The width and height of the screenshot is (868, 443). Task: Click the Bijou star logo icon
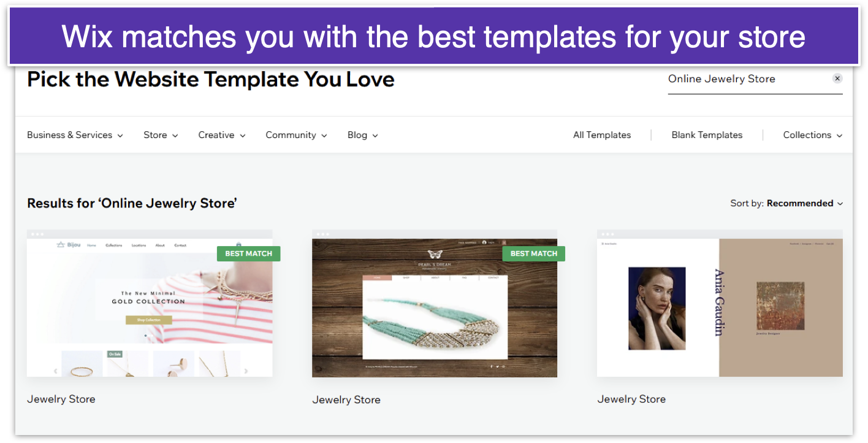[61, 245]
